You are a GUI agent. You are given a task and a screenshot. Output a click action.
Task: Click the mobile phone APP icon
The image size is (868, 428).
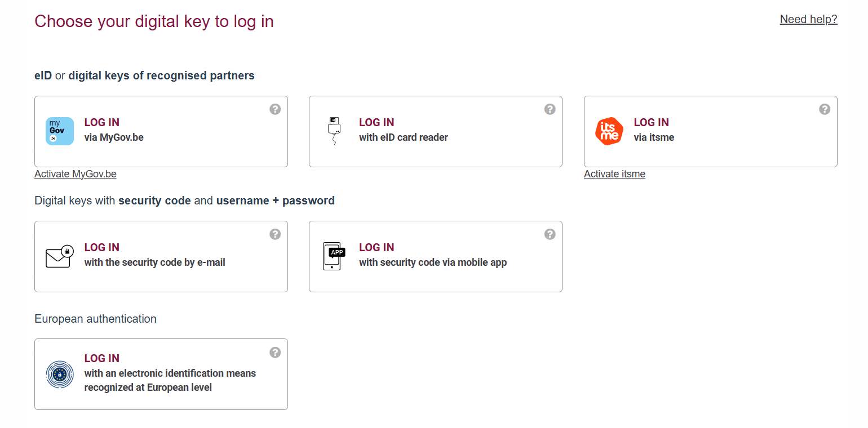[334, 256]
